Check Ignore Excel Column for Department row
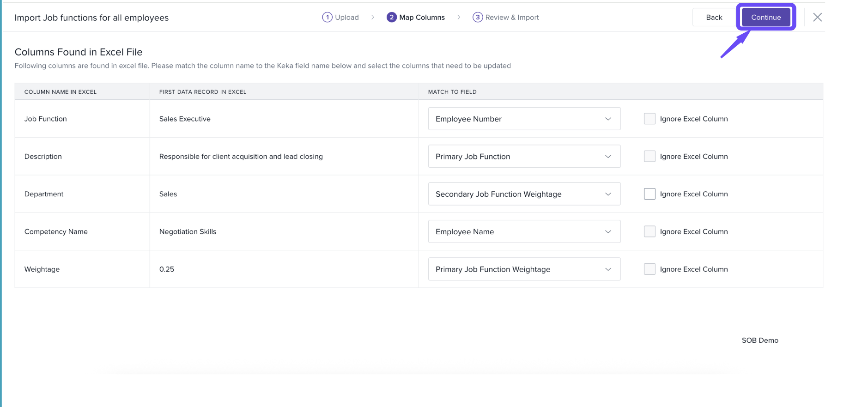 [649, 194]
